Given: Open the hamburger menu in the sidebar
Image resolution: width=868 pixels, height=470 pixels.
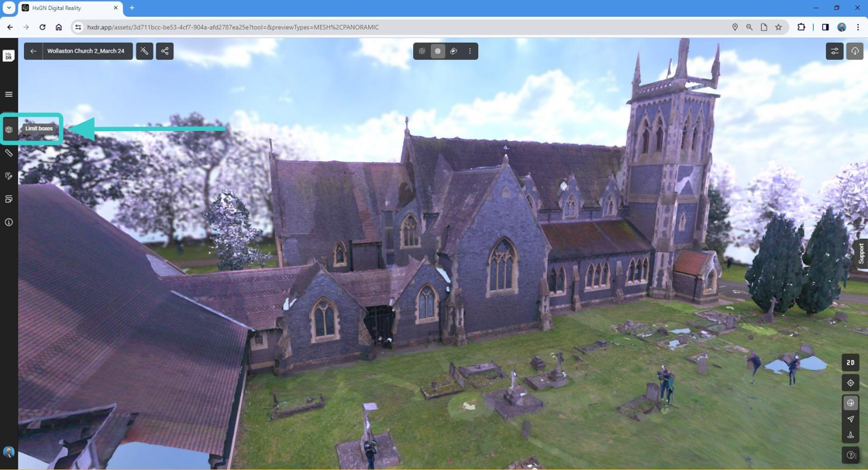Looking at the screenshot, I should [x=9, y=94].
